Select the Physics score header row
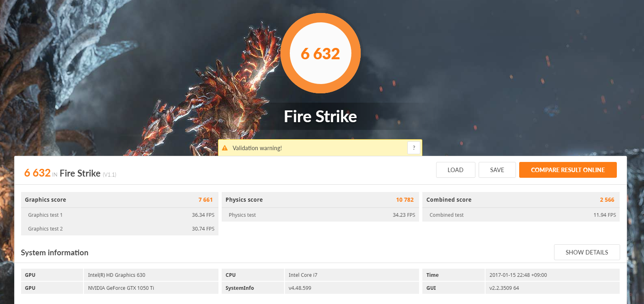Viewport: 644px width, 304px height. click(320, 200)
